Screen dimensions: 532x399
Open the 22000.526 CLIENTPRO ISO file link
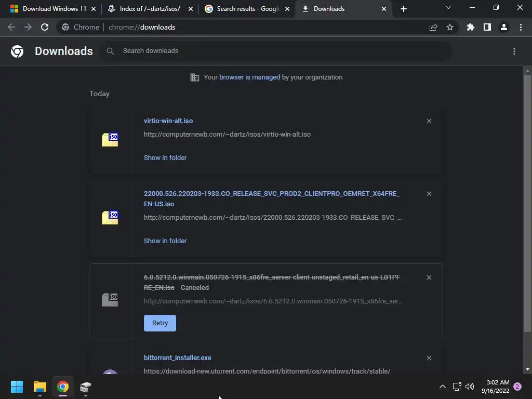(x=271, y=199)
